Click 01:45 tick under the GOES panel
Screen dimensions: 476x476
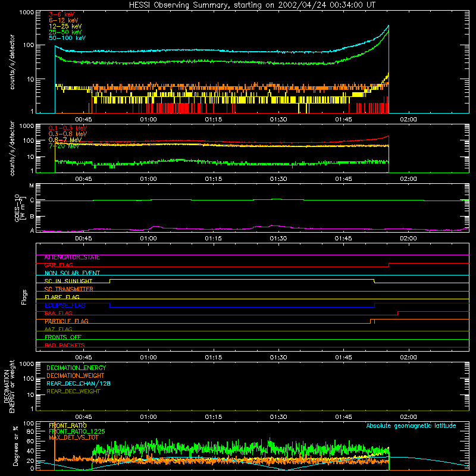343,239
